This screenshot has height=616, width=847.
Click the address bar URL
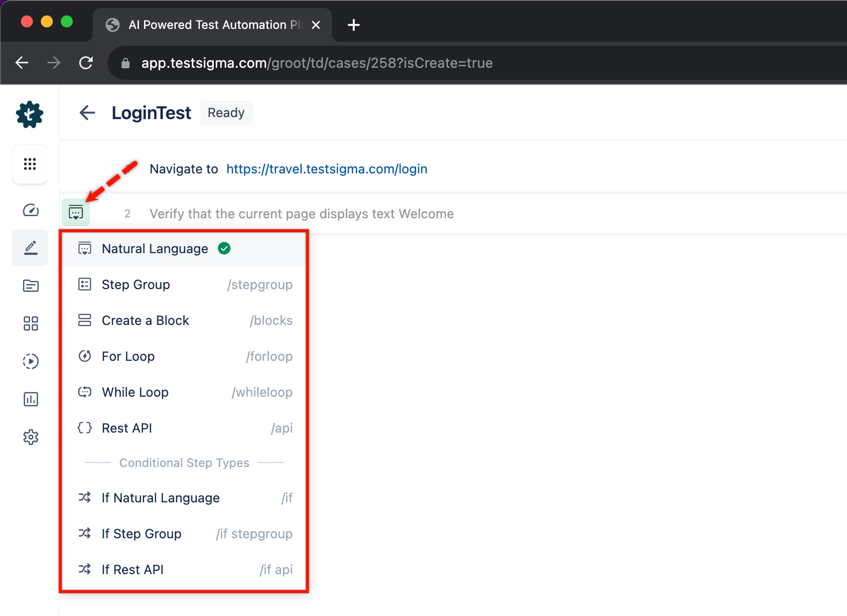[317, 63]
